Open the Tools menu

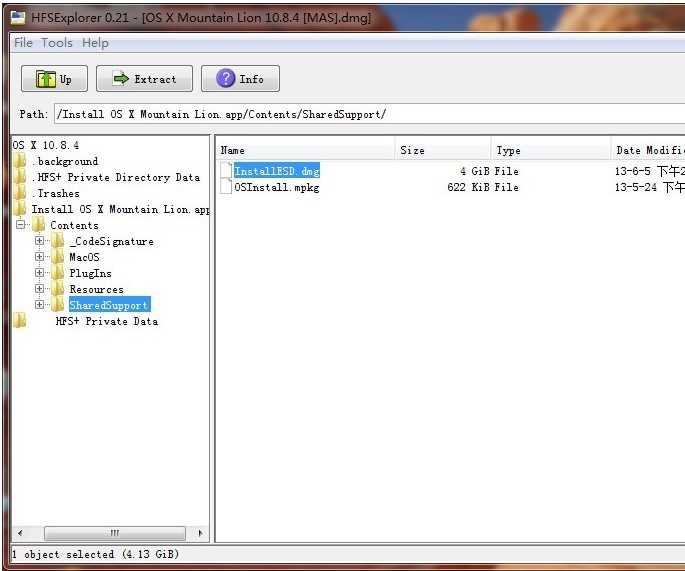[x=57, y=43]
